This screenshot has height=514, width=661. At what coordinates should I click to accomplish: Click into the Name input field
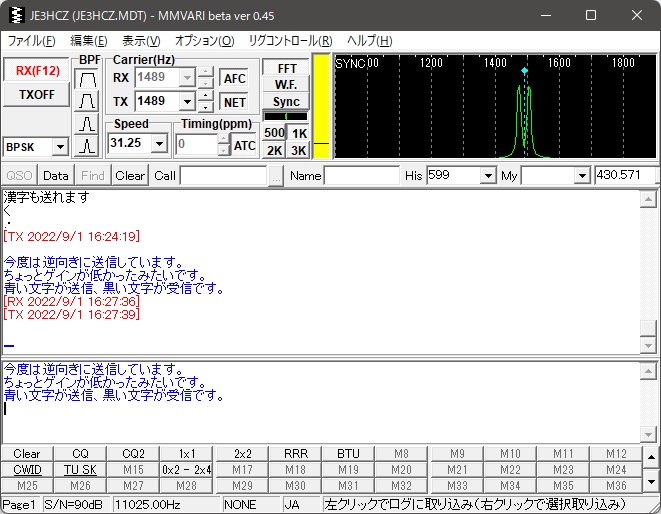coord(361,175)
